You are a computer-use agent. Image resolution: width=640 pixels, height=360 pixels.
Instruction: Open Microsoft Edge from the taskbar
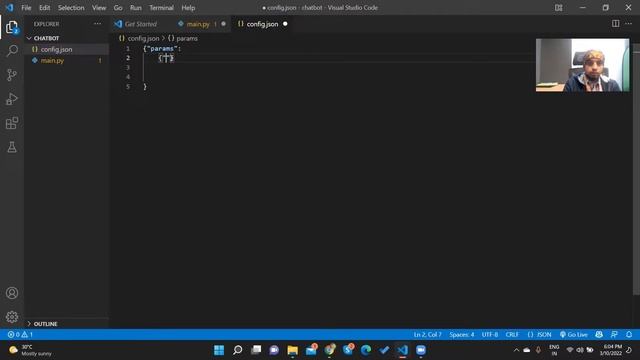click(366, 350)
